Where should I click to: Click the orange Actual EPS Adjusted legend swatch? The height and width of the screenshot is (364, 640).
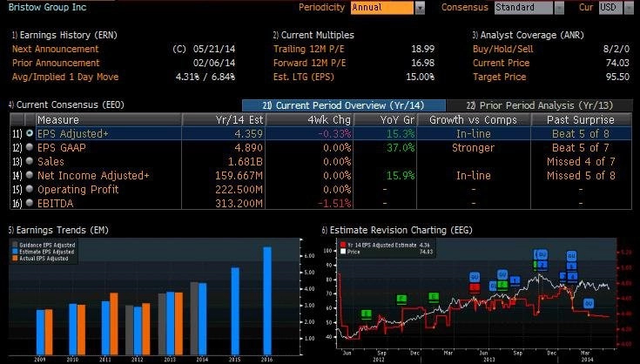coord(15,259)
